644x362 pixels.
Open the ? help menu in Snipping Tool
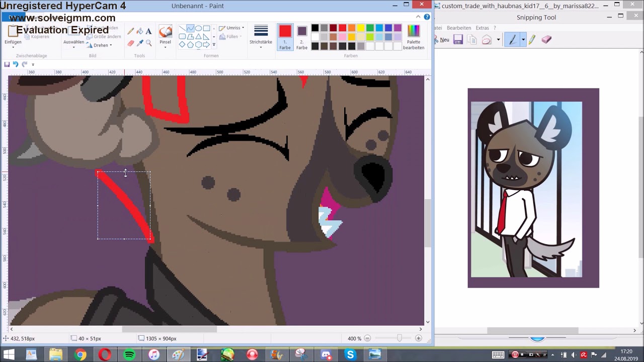[495, 28]
